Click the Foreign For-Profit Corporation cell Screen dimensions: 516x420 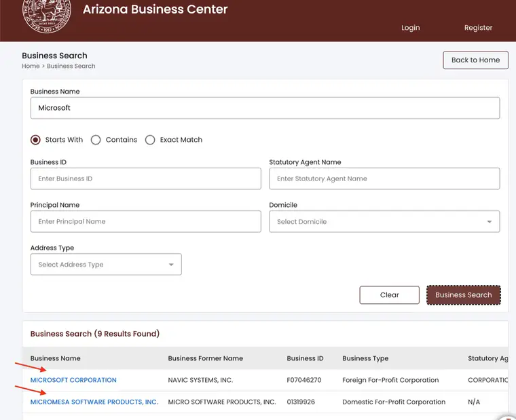click(390, 380)
